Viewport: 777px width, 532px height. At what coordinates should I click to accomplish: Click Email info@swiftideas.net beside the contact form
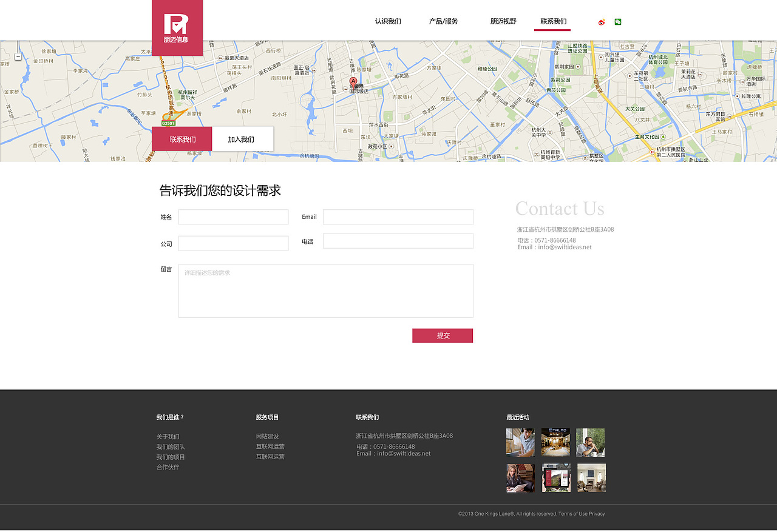(x=554, y=247)
